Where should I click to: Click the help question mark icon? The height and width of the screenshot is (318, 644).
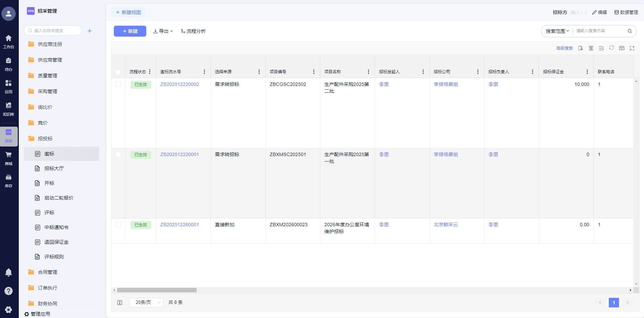click(9, 291)
